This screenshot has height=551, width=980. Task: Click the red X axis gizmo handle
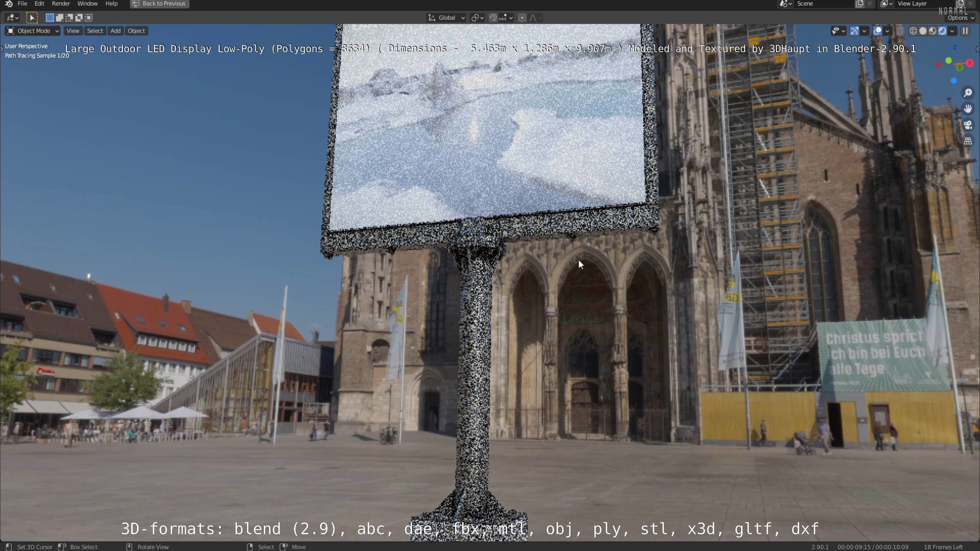point(970,63)
